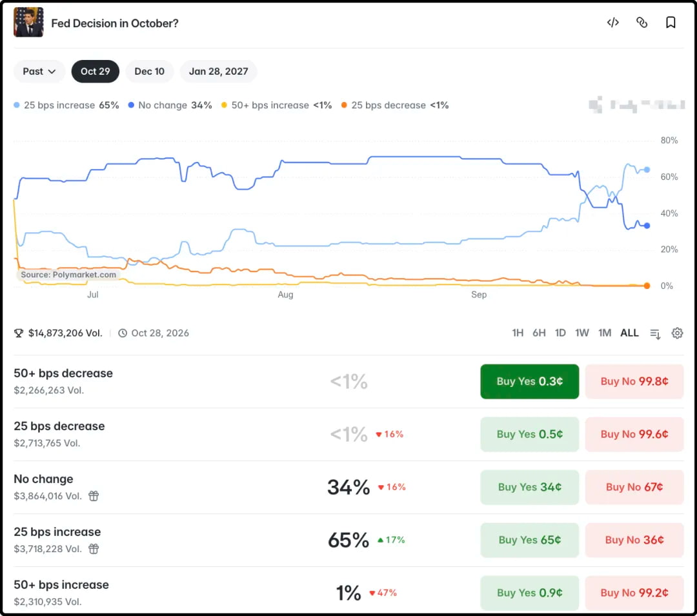Click the clock icon beside Oct 28, 2026
Viewport: 697px width, 616px height.
click(x=123, y=333)
